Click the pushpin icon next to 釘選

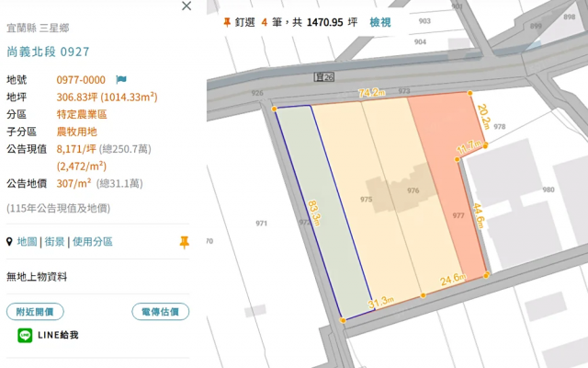[x=228, y=19]
